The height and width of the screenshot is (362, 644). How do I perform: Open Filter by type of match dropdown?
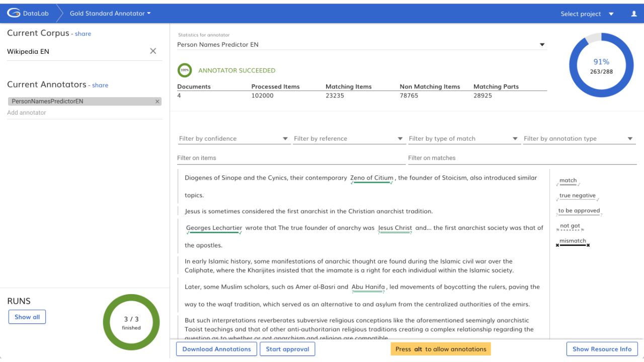point(463,139)
